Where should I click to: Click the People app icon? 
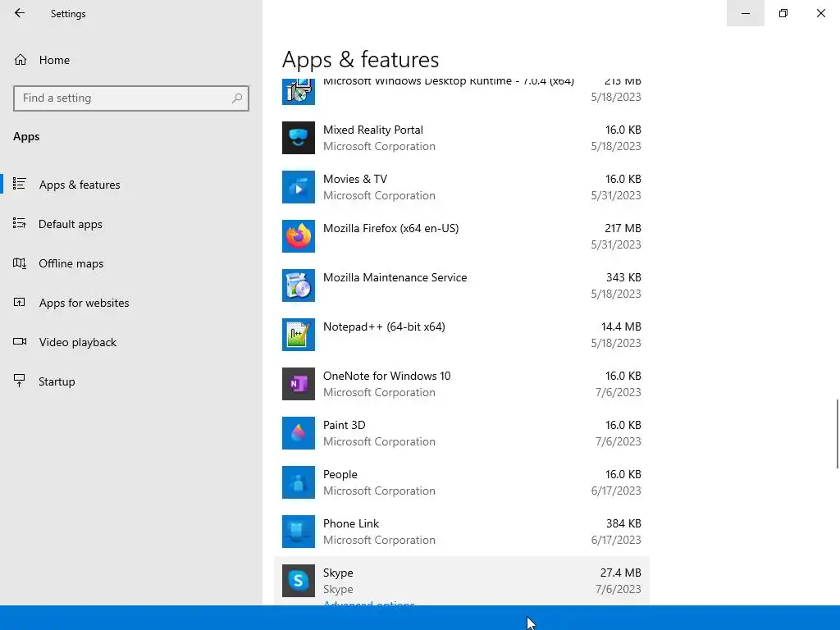(299, 482)
